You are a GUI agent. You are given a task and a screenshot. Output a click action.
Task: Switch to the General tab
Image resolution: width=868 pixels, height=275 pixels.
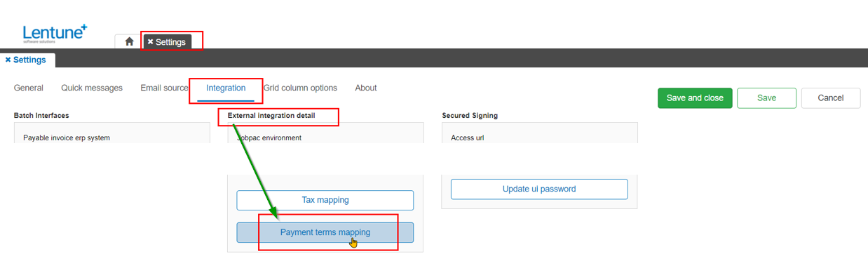click(x=29, y=88)
